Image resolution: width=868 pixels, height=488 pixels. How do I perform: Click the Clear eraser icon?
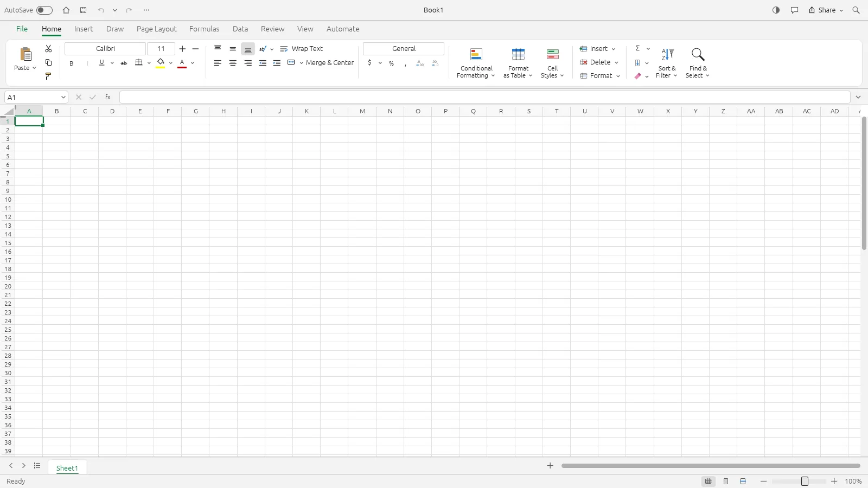click(x=637, y=76)
